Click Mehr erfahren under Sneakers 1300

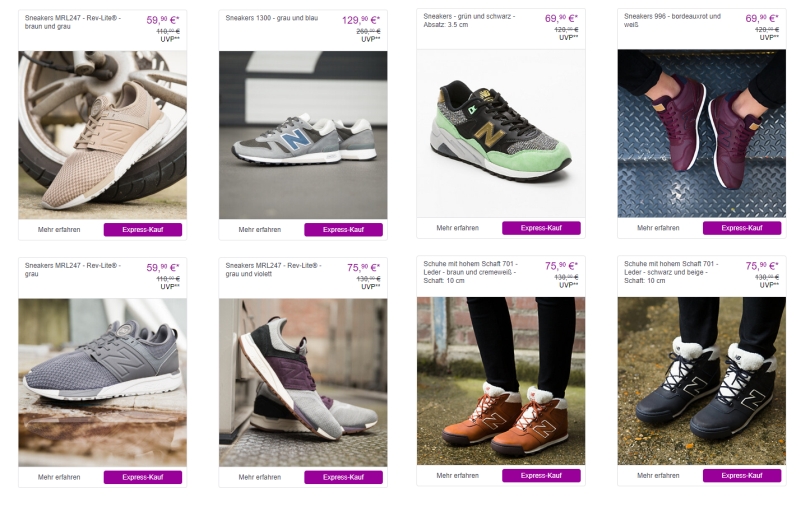pos(260,229)
